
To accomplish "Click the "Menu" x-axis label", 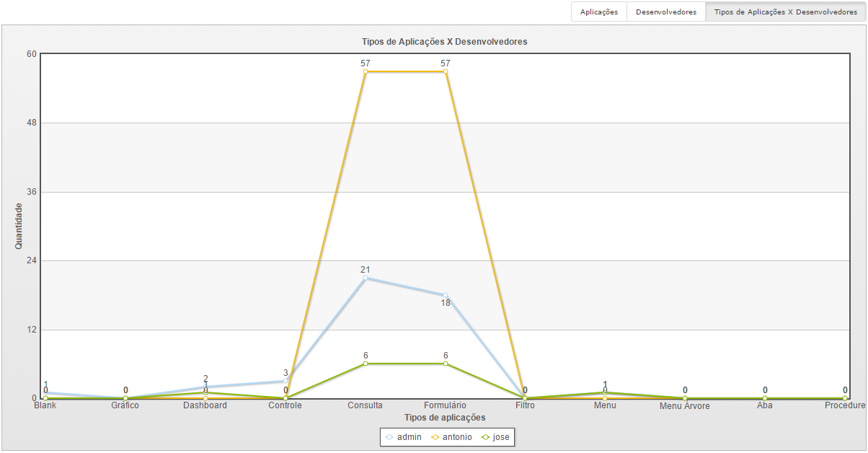I will tap(605, 405).
